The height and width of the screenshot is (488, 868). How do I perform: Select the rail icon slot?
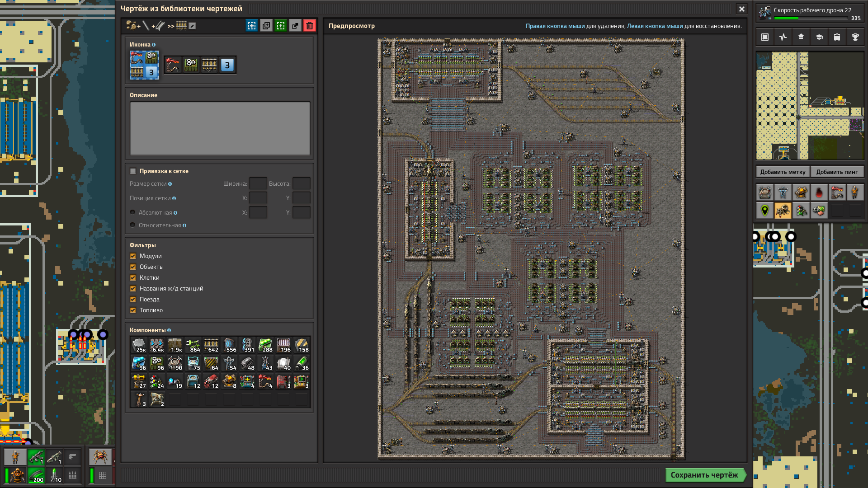coord(209,65)
